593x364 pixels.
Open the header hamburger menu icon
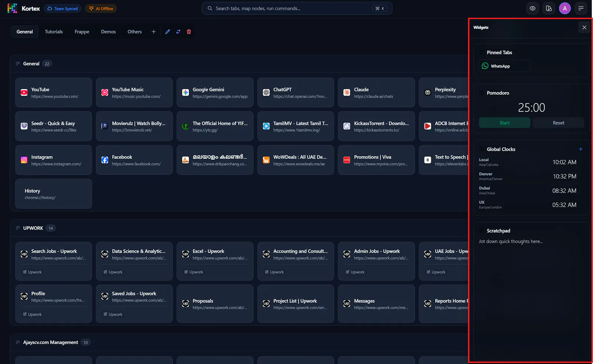581,8
